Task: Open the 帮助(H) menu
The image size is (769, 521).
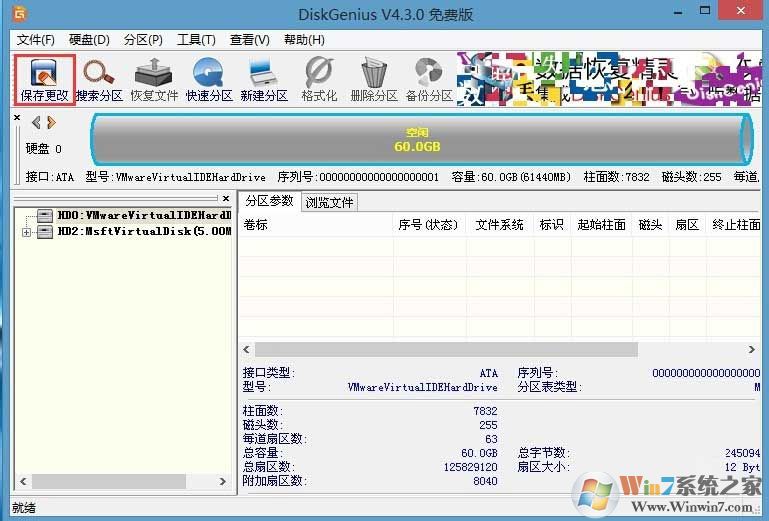Action: pyautogui.click(x=304, y=40)
